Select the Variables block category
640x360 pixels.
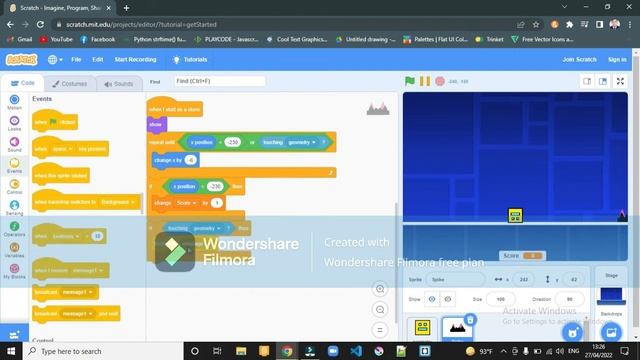point(14,250)
